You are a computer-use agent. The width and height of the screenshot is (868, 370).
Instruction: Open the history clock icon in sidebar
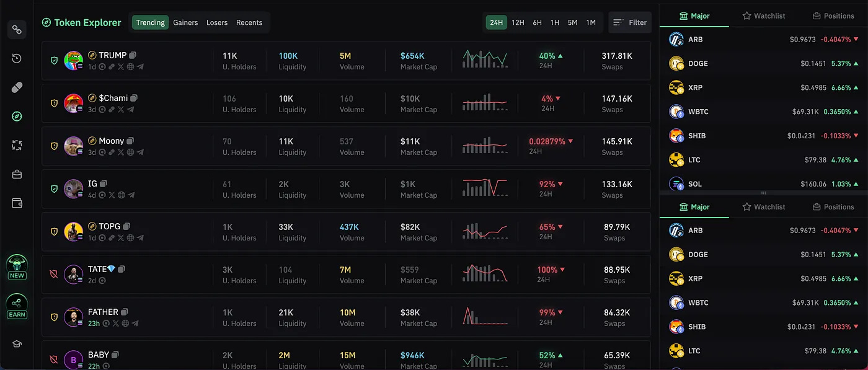16,58
